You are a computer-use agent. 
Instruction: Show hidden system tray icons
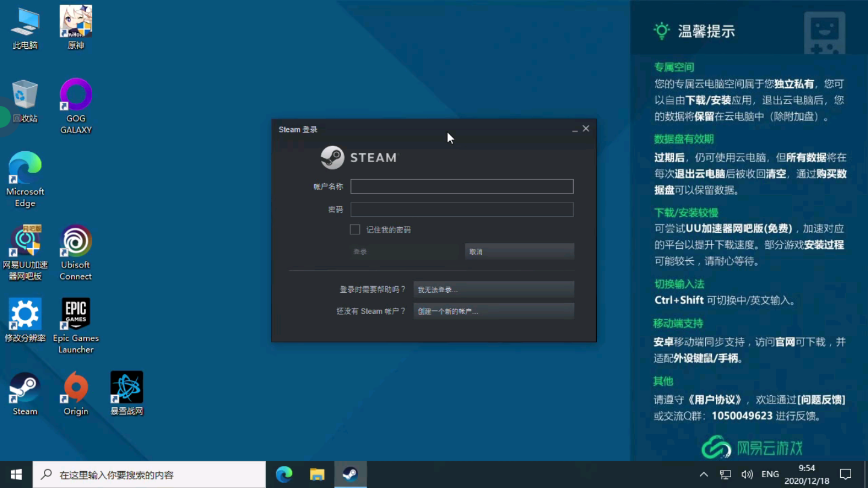pyautogui.click(x=703, y=474)
